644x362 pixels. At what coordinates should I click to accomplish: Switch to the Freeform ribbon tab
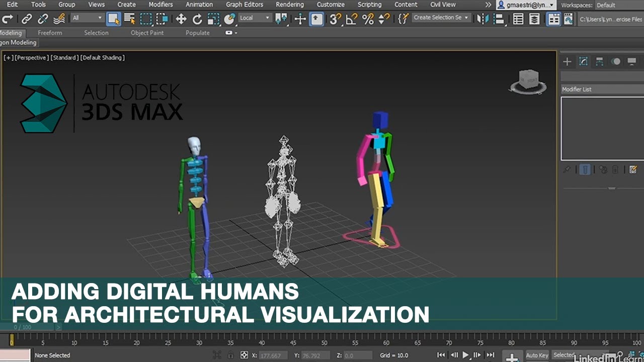(50, 33)
